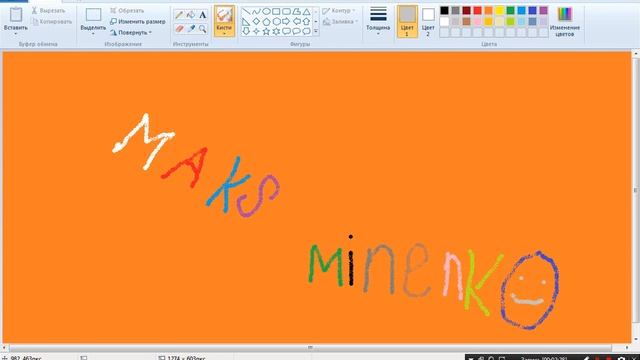
Task: Show next shapes row using the gallery's middle arrow
Action: point(316,22)
